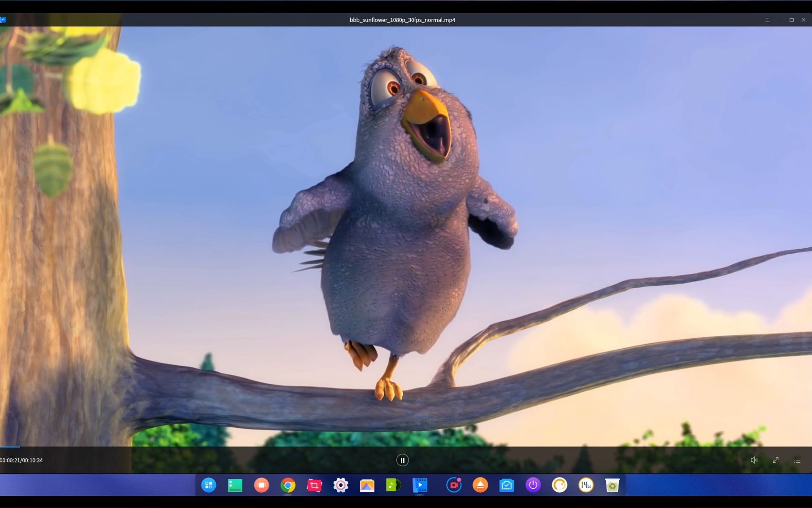Click the video frame showing the bird

click(x=406, y=236)
